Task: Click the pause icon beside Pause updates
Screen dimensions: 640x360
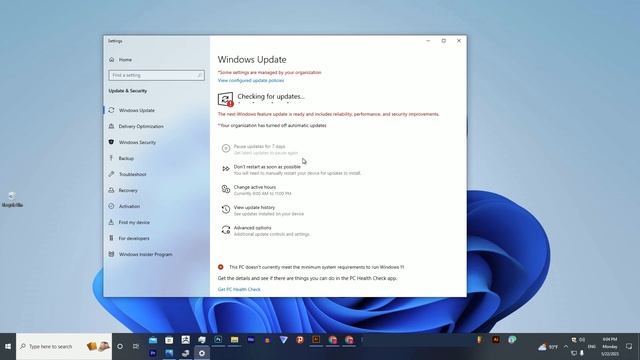Action: [226, 148]
